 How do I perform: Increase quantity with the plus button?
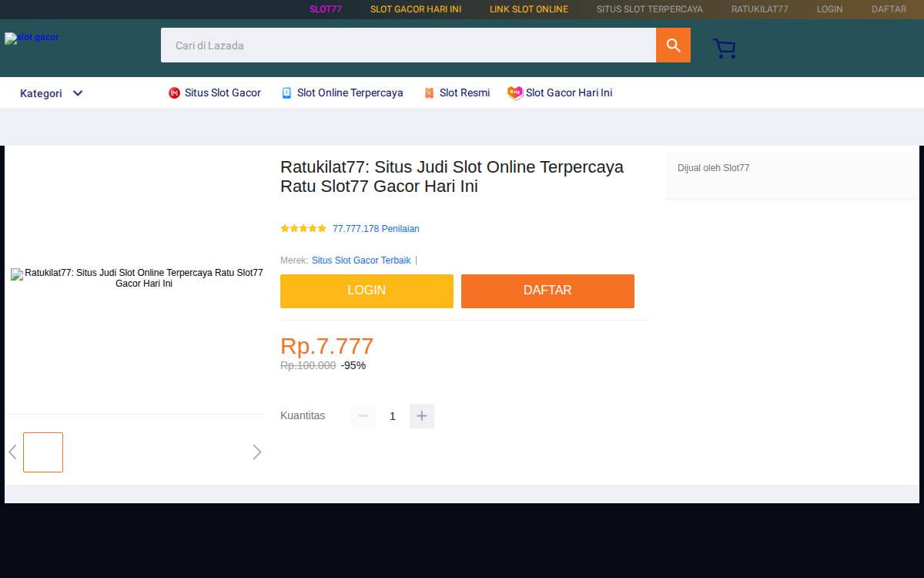click(422, 416)
